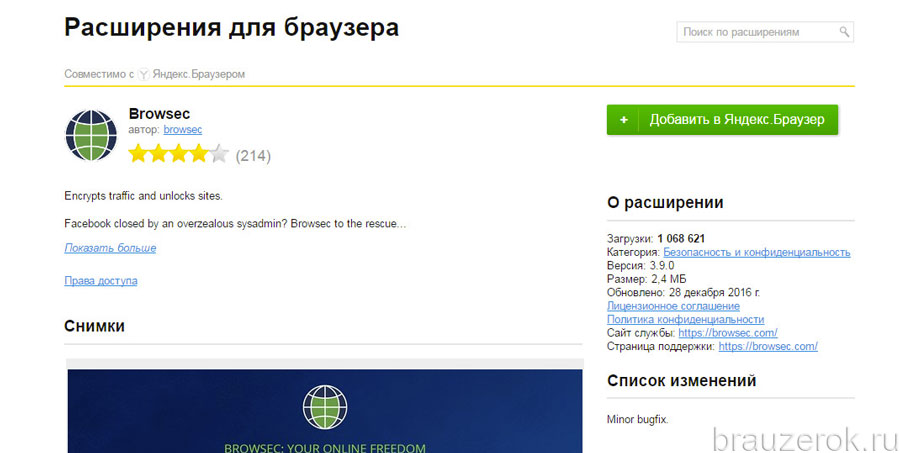Click the Yandex Browser logo icon
The width and height of the screenshot is (900, 453).
(x=143, y=74)
